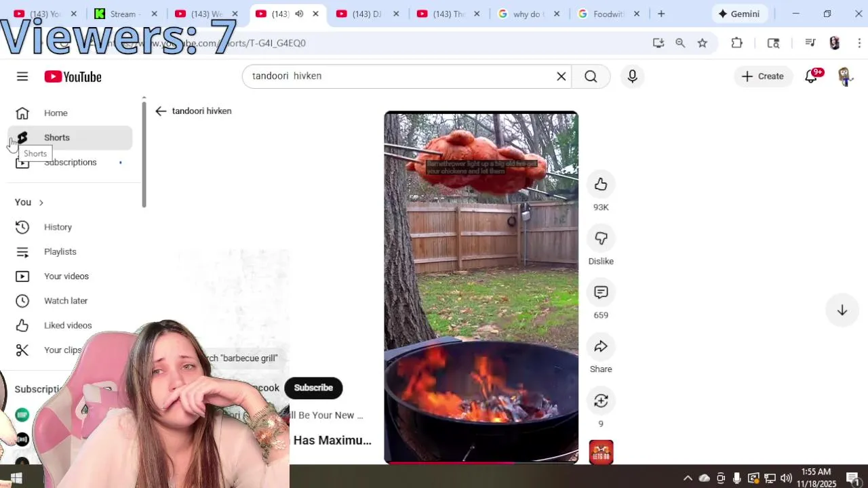Open the taskbar volume control
The height and width of the screenshot is (488, 868).
coord(786,478)
